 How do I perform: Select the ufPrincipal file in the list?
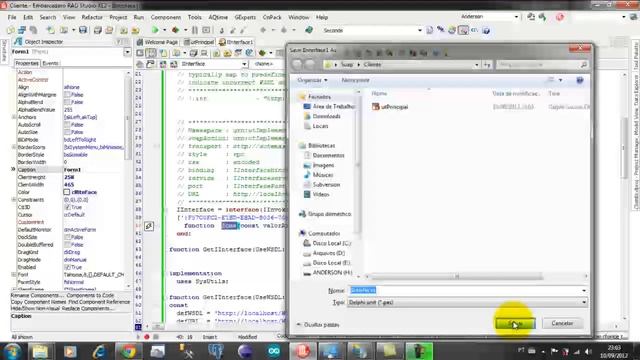(x=390, y=107)
